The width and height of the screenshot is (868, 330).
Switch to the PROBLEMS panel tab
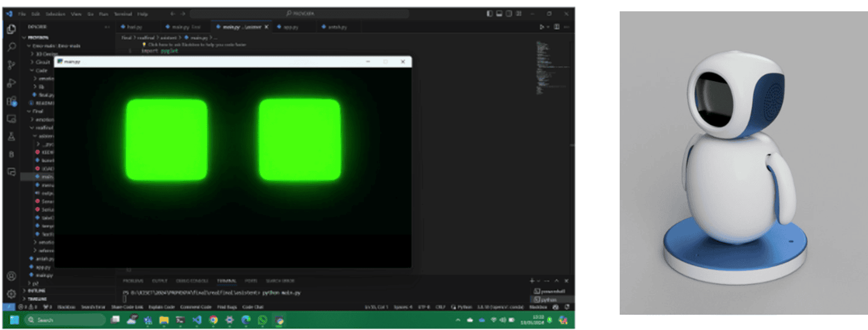click(x=133, y=281)
